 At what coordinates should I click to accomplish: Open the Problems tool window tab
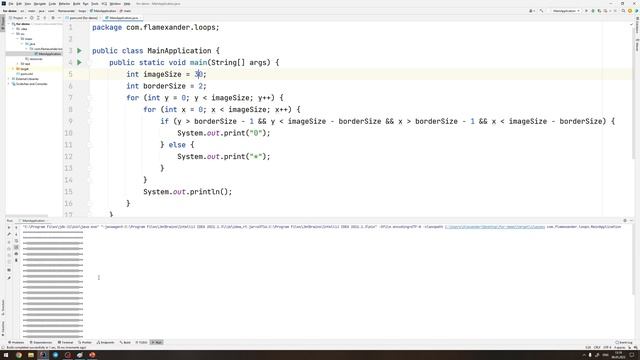16,342
